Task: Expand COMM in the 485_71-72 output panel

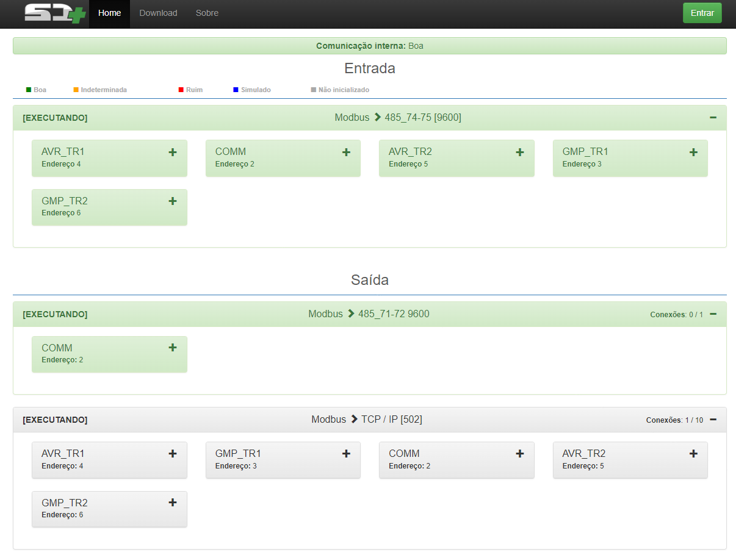Action: [173, 347]
